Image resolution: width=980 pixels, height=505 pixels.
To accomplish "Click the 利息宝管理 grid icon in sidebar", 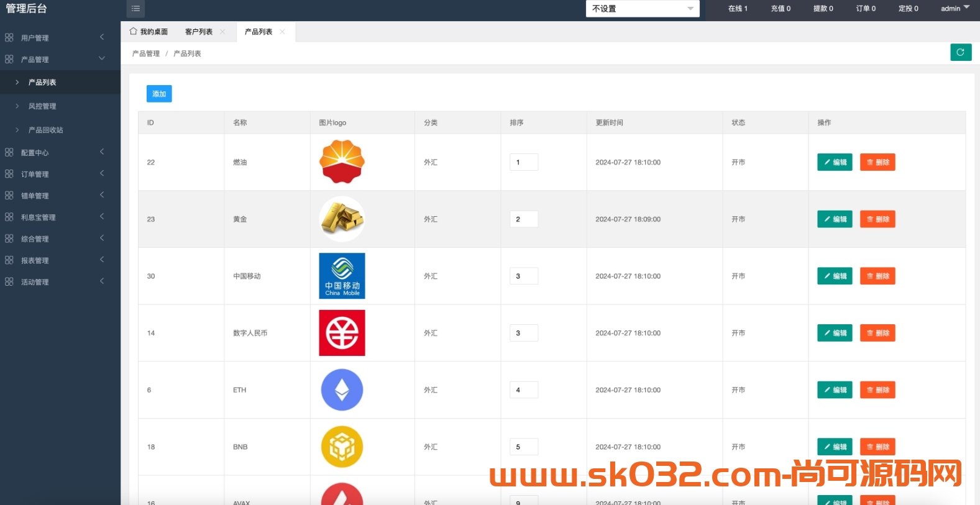I will tap(9, 217).
